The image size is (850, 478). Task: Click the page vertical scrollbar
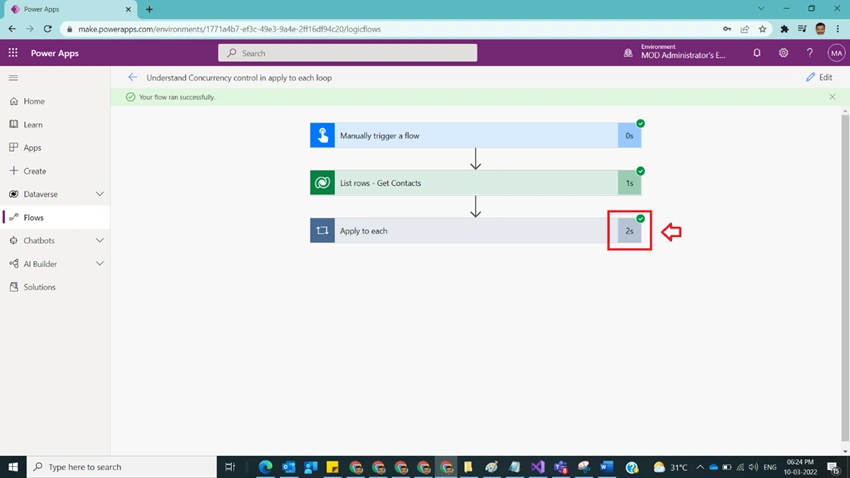tap(845, 276)
